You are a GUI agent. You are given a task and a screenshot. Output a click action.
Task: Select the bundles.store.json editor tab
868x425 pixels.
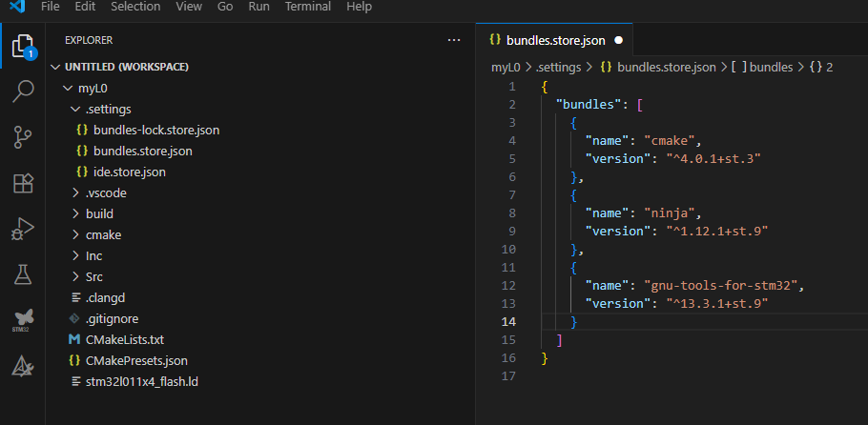pos(548,40)
